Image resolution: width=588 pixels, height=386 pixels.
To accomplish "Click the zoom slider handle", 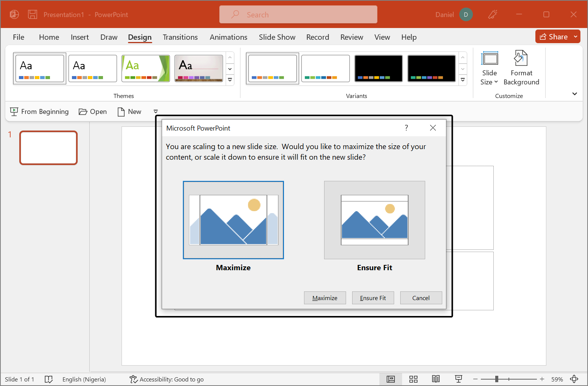I will coord(496,379).
